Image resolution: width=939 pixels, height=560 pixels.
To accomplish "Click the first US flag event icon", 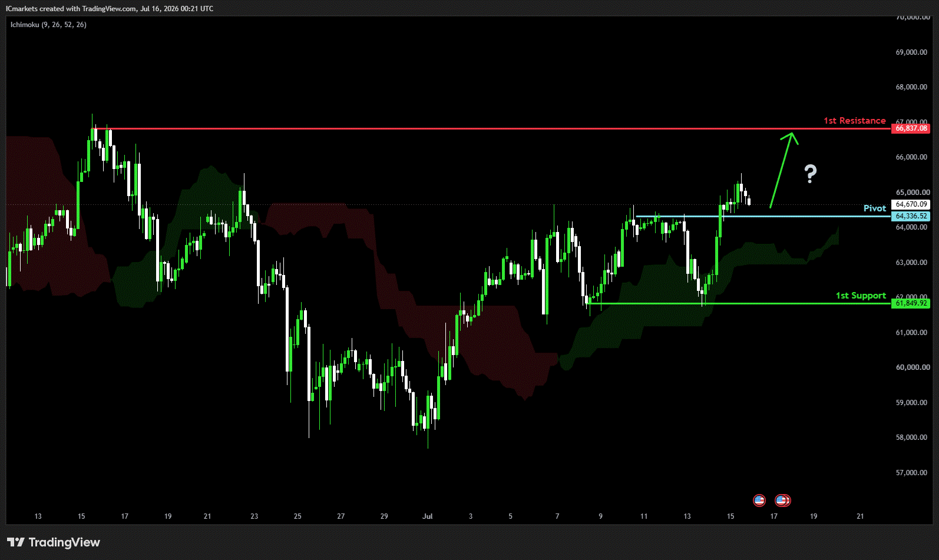I will pyautogui.click(x=759, y=501).
